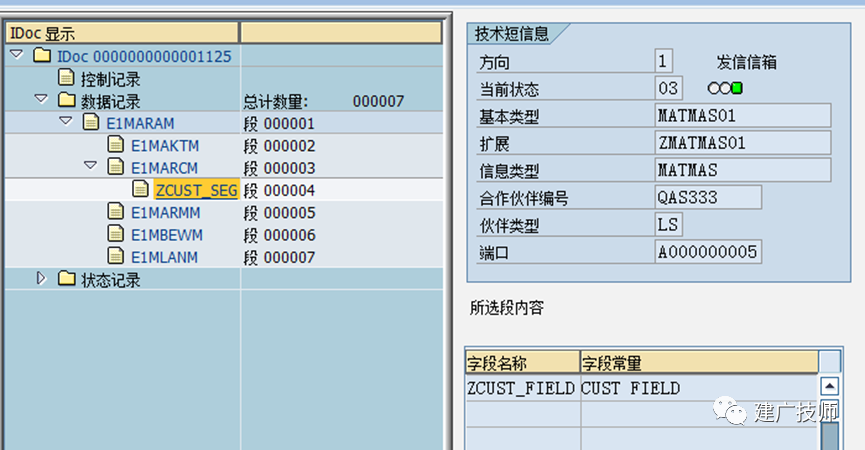Open the E1MARAM segment link
The height and width of the screenshot is (450, 865).
pyautogui.click(x=140, y=124)
